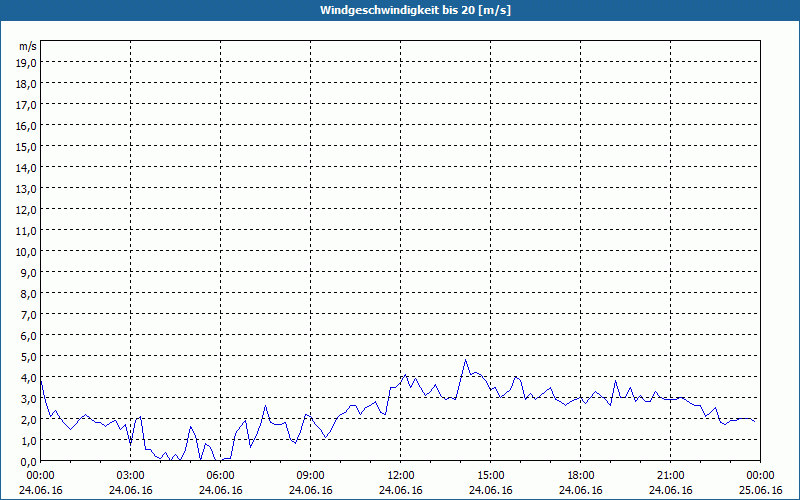
Task: Select the '5,0' y-axis label
Action: click(29, 357)
